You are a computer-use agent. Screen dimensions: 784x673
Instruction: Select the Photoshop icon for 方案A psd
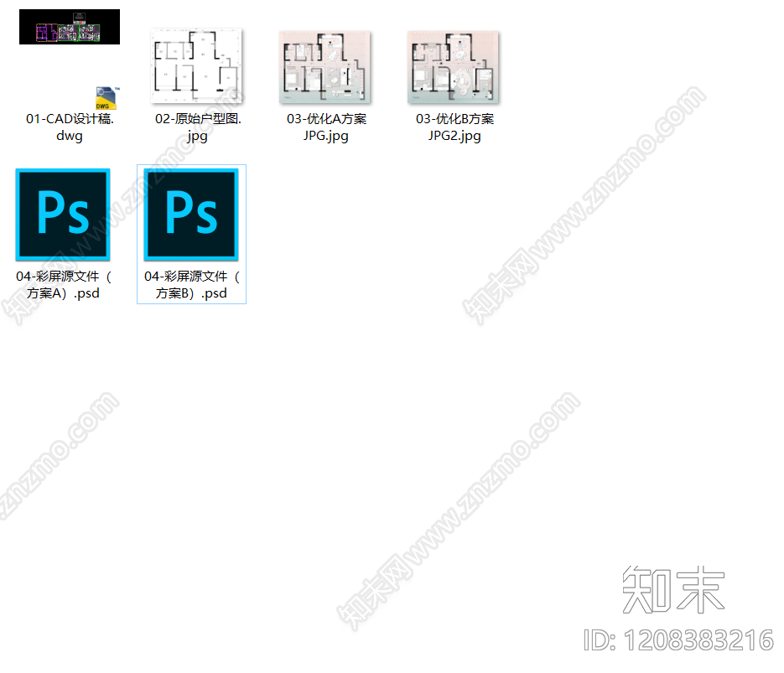click(x=63, y=215)
